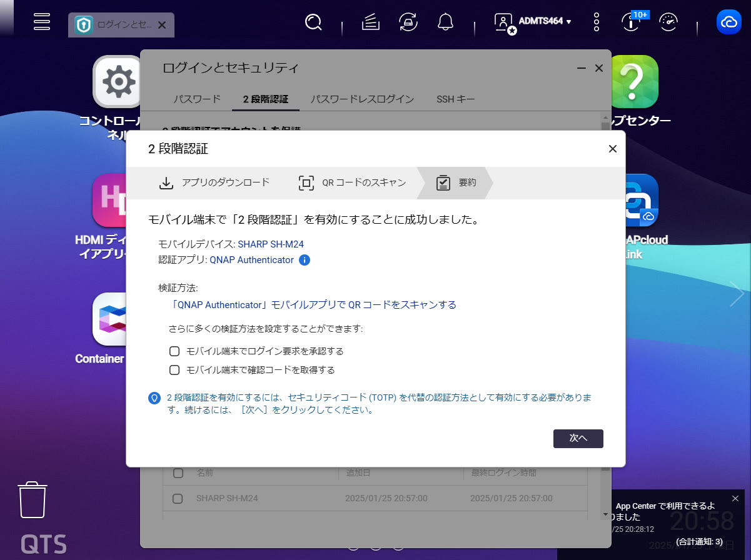Switch to the パスワードレスログイン tab
The image size is (751, 560).
[x=363, y=99]
